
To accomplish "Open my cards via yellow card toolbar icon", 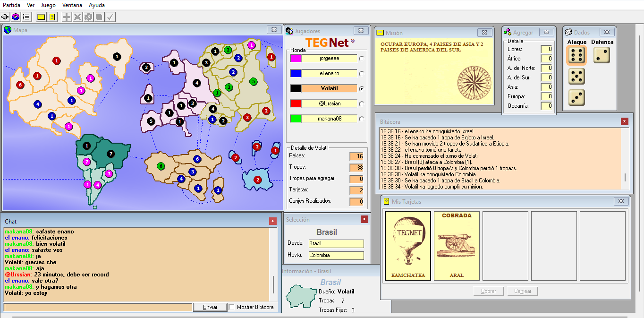I will [x=52, y=17].
